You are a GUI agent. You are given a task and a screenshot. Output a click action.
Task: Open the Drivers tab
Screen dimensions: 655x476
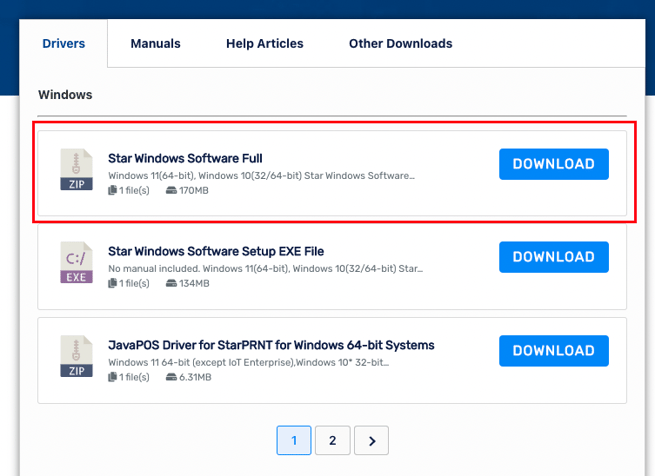tap(63, 44)
